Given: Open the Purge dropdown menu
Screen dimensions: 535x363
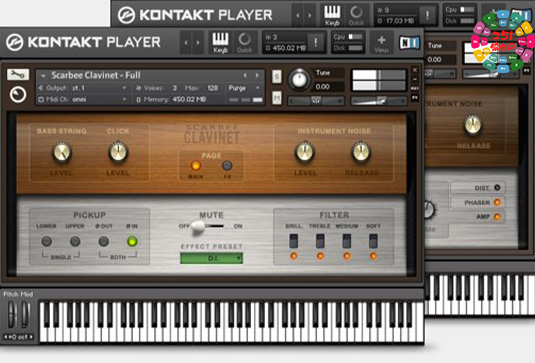Looking at the screenshot, I should tap(244, 88).
